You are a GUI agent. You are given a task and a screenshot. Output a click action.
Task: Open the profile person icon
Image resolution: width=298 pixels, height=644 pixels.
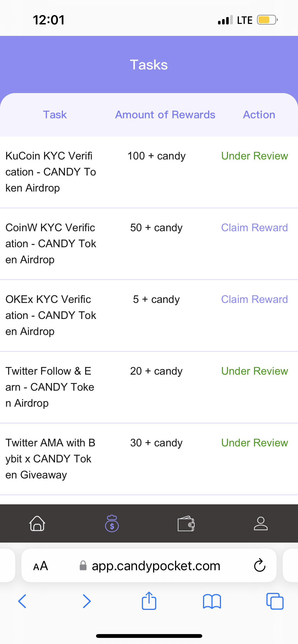pos(261,523)
